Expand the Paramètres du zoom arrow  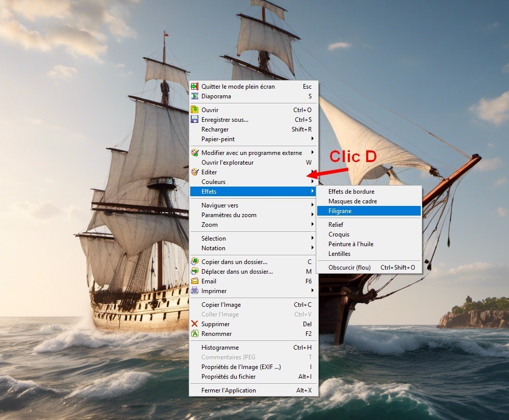click(x=312, y=215)
